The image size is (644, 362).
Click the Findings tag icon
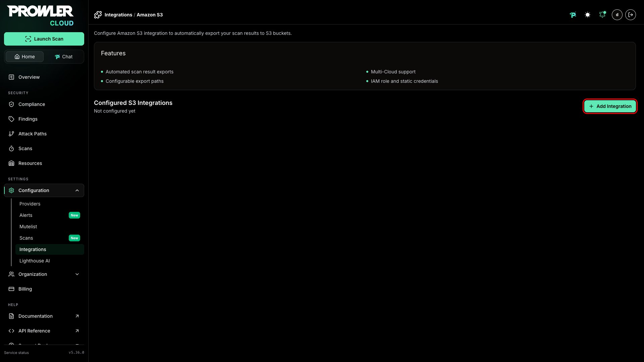[x=11, y=119]
